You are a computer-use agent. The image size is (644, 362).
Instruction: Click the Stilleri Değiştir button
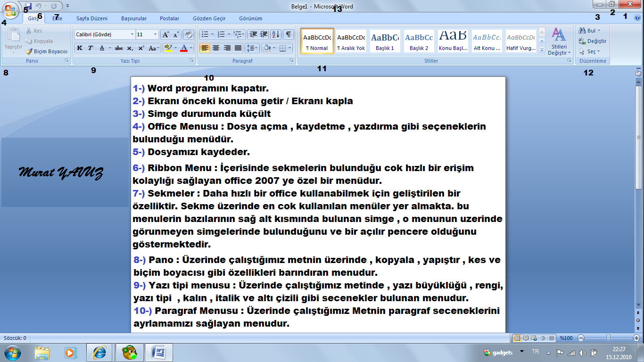coord(559,41)
